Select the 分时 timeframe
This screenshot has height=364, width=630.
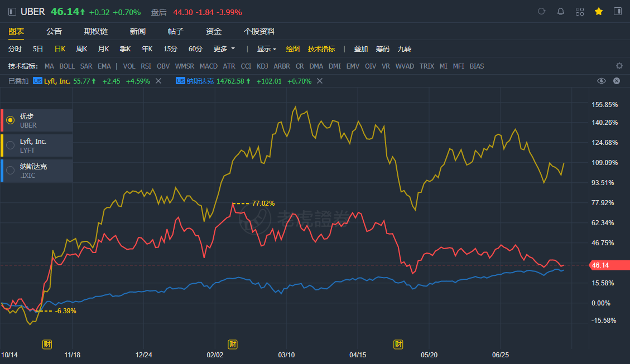pyautogui.click(x=15, y=49)
